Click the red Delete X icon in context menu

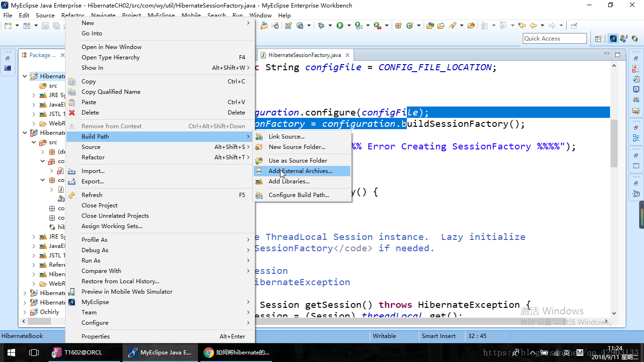72,113
